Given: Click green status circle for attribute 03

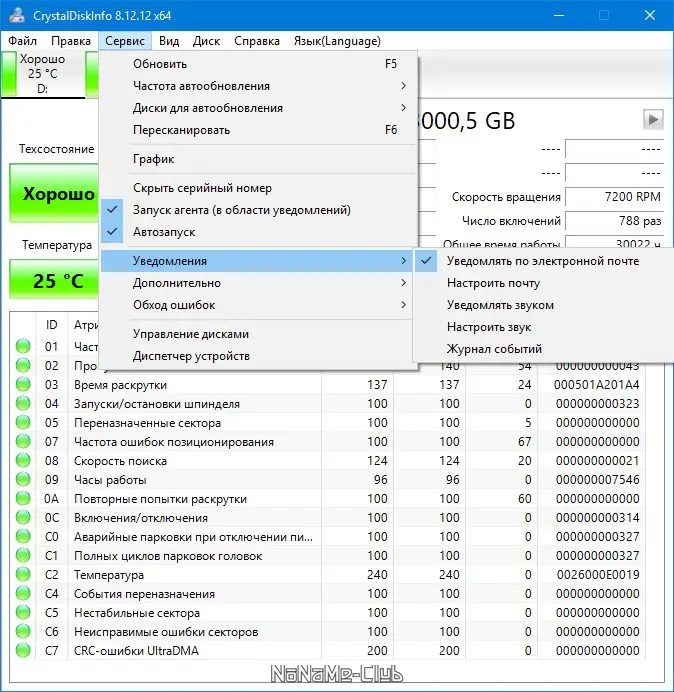Looking at the screenshot, I should (x=23, y=384).
